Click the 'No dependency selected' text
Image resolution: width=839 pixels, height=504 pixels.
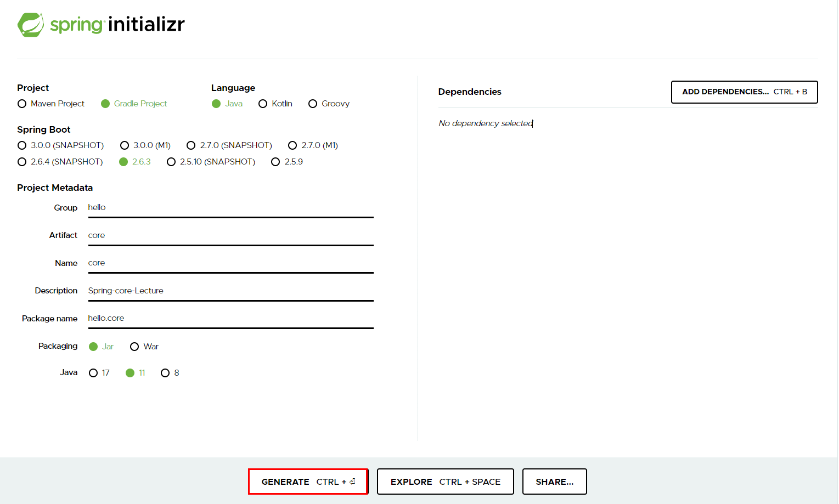point(486,123)
